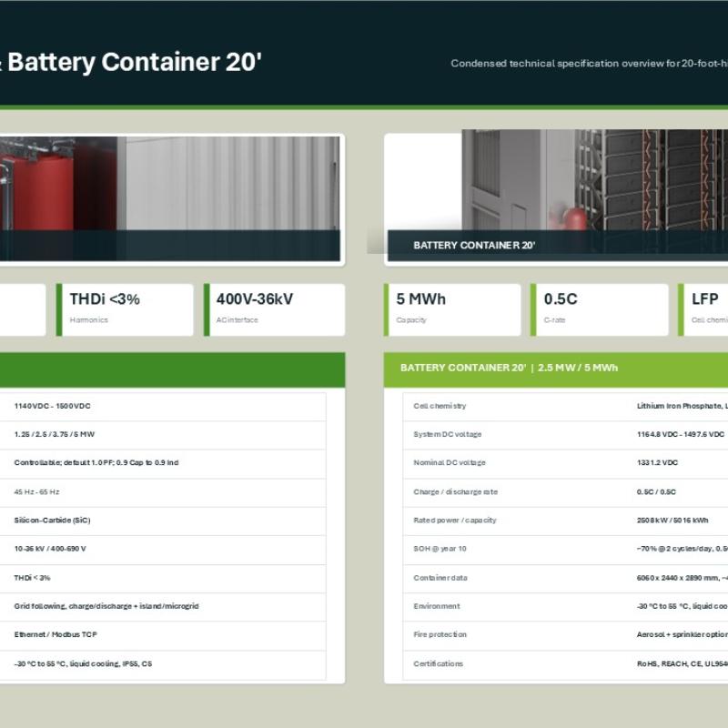This screenshot has width=728, height=728.
Task: Click the "400V-36kV" card heading
Action: coord(255,299)
